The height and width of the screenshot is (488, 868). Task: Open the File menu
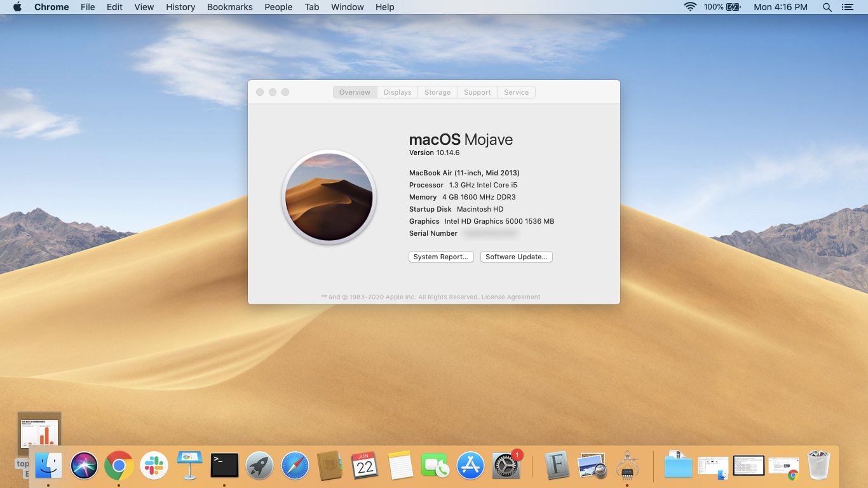pos(88,7)
